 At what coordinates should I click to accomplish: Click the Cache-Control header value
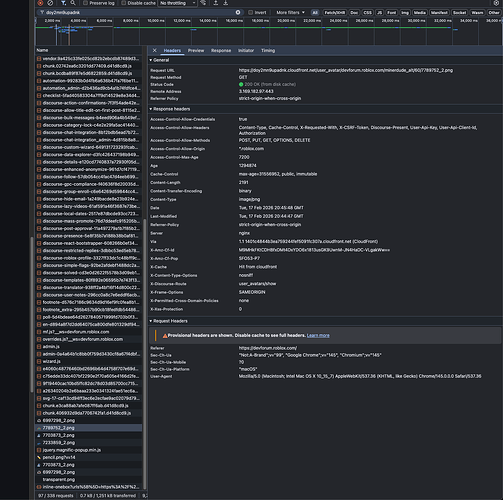(x=278, y=174)
